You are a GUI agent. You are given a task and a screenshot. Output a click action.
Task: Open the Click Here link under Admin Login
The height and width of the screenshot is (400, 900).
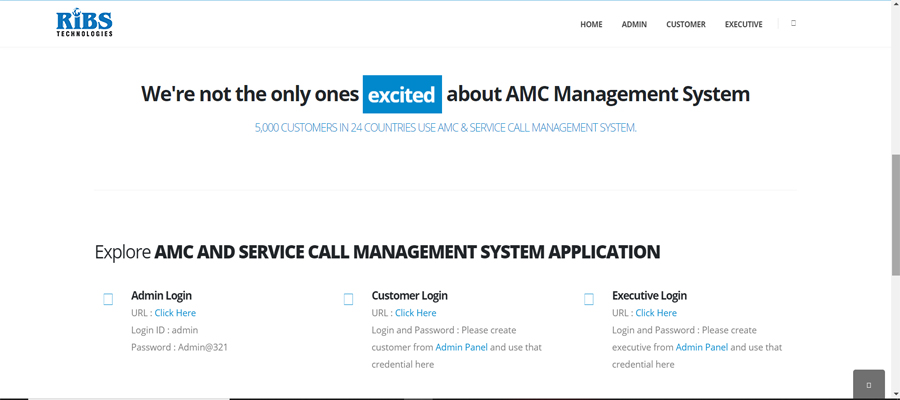coord(175,313)
